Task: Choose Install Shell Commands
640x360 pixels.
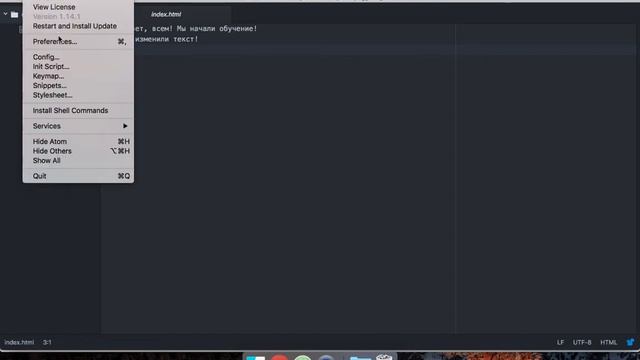Action: 78,111
